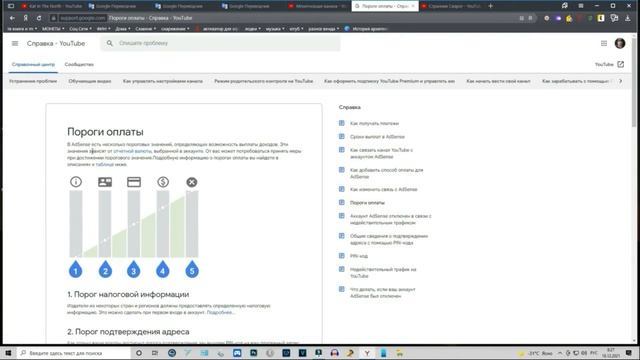Click blue drop marker number 4

point(162,269)
